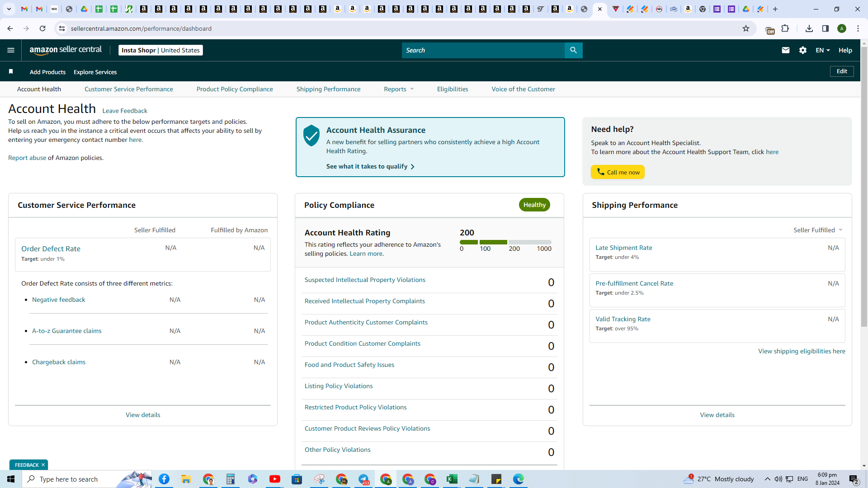Click the bookmark flag icon beside Add Products
This screenshot has height=488, width=868.
click(11, 71)
